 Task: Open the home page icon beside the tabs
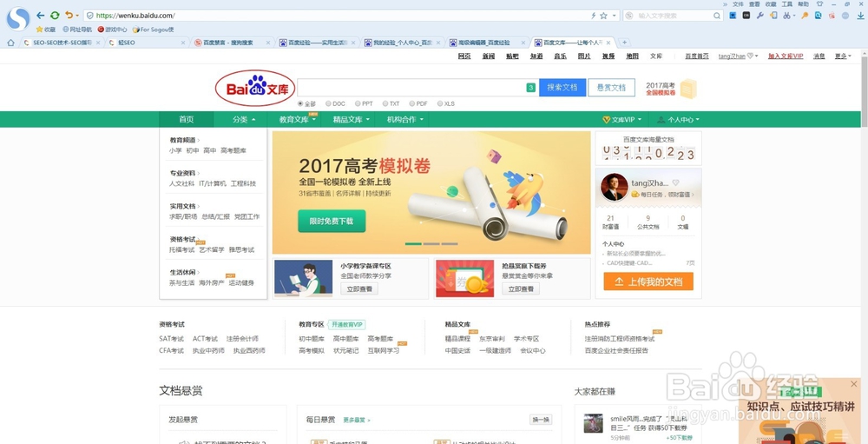tap(10, 43)
